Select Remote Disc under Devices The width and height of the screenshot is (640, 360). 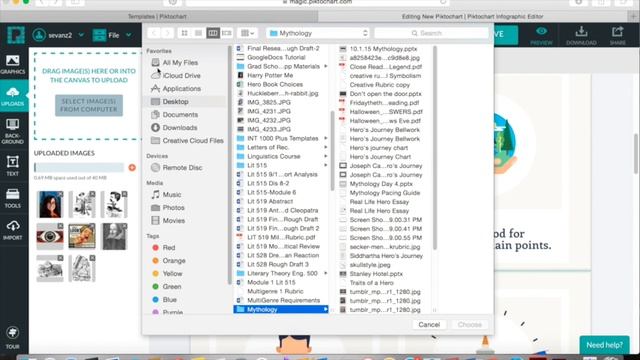click(182, 168)
